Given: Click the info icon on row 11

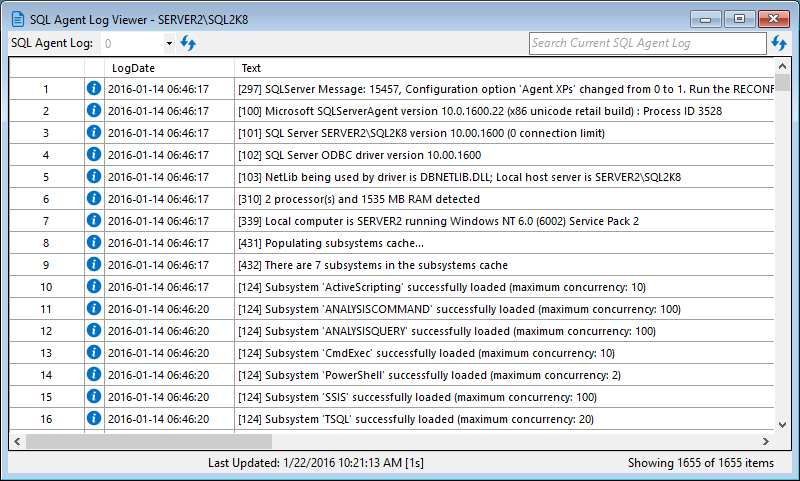Looking at the screenshot, I should click(94, 308).
